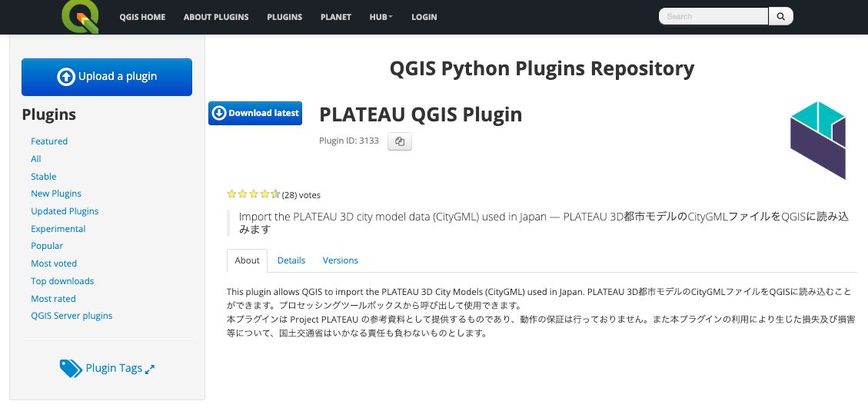868x411 pixels.
Task: Open ABOUT PLUGINS in the top nav
Action: [x=216, y=17]
